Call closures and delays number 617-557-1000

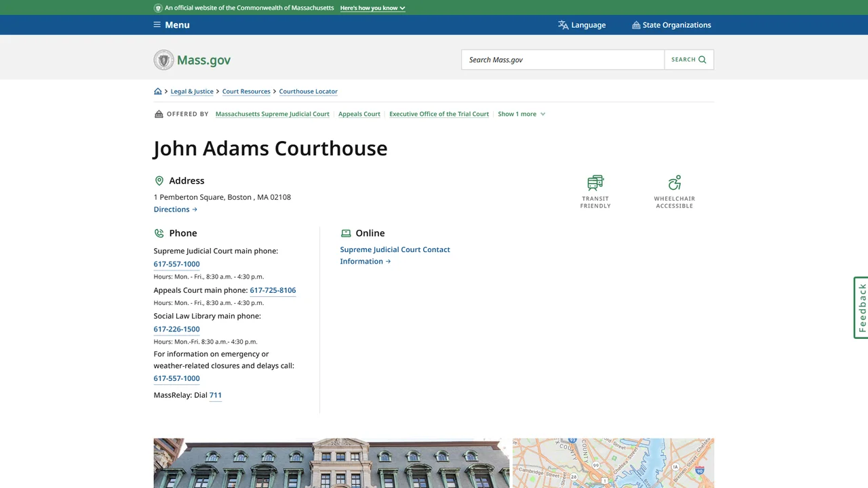click(x=176, y=379)
